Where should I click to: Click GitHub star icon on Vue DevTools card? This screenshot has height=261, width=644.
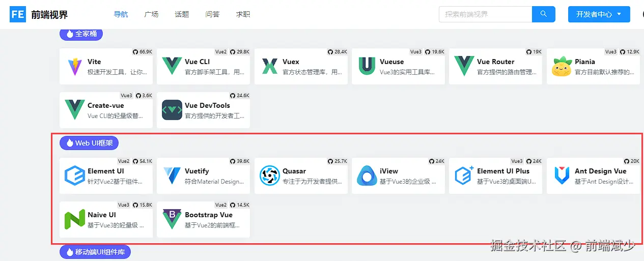click(233, 96)
